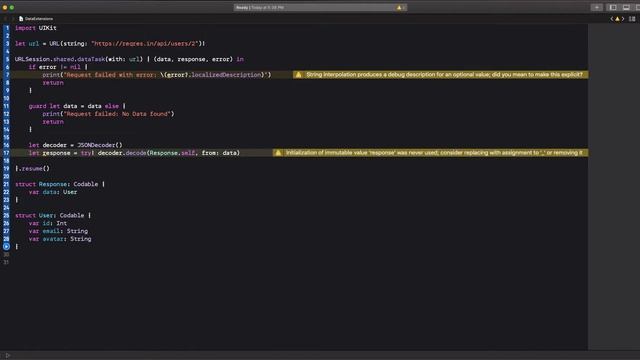Toggle the navigator panel button in toolbar
Image resolution: width=640 pixels, height=360 pixels.
click(x=613, y=7)
